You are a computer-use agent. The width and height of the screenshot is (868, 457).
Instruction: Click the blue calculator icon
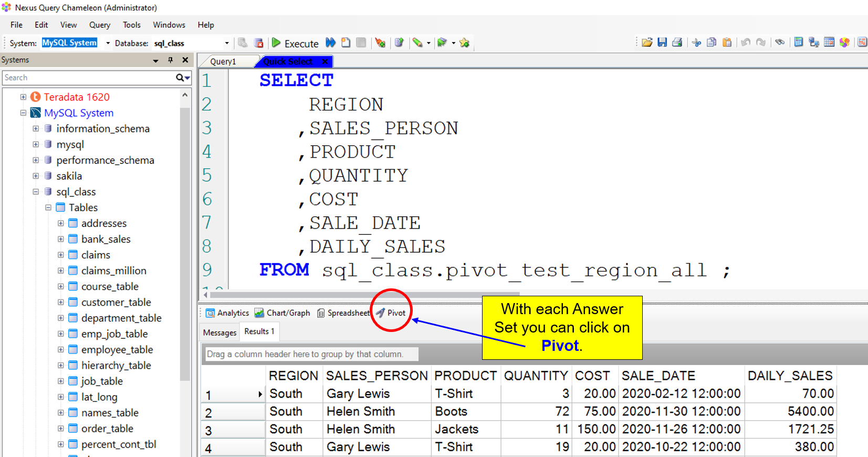coord(798,43)
